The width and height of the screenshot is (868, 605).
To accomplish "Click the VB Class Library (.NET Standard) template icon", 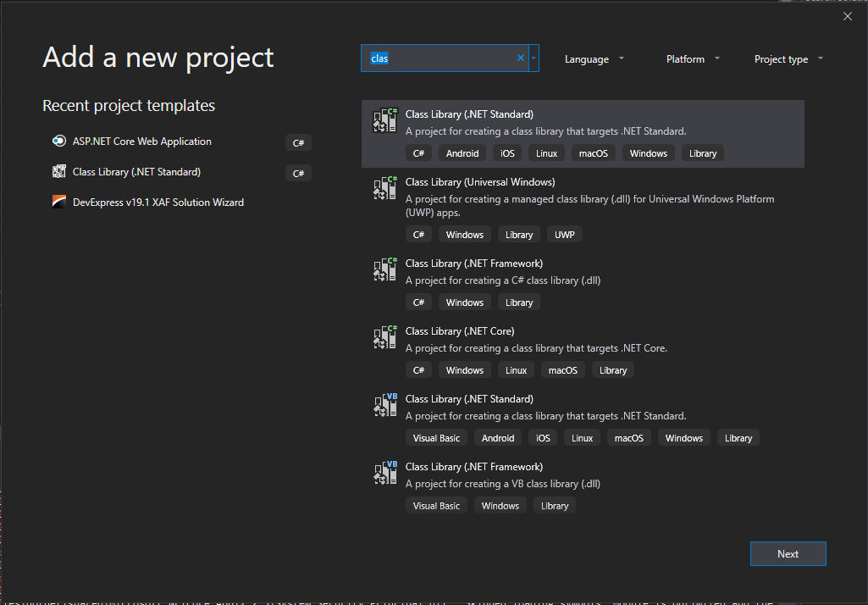I will tap(385, 405).
